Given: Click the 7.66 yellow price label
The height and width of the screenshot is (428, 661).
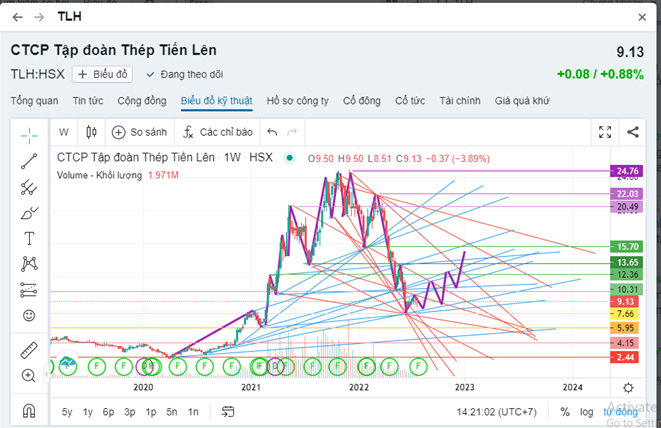Looking at the screenshot, I should pyautogui.click(x=625, y=314).
